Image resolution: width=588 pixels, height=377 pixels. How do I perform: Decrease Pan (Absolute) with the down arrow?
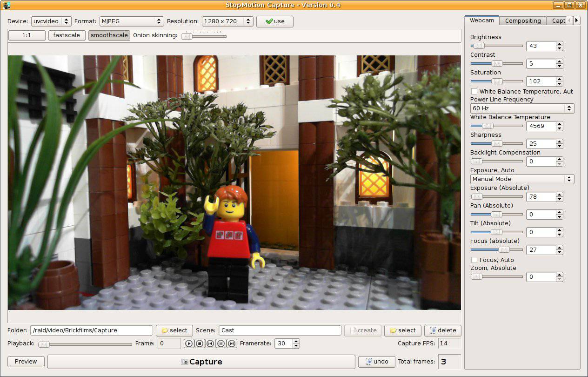pyautogui.click(x=559, y=217)
